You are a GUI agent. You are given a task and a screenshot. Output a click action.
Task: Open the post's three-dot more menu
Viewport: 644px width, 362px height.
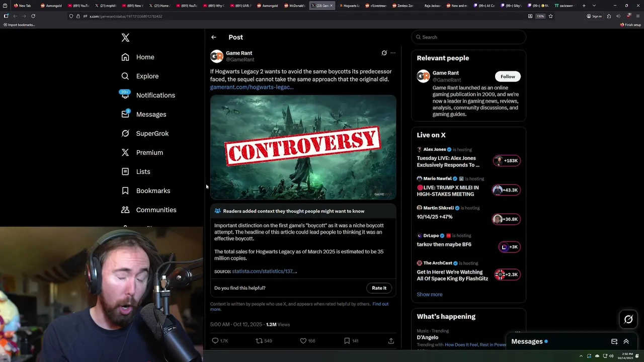pos(393,53)
